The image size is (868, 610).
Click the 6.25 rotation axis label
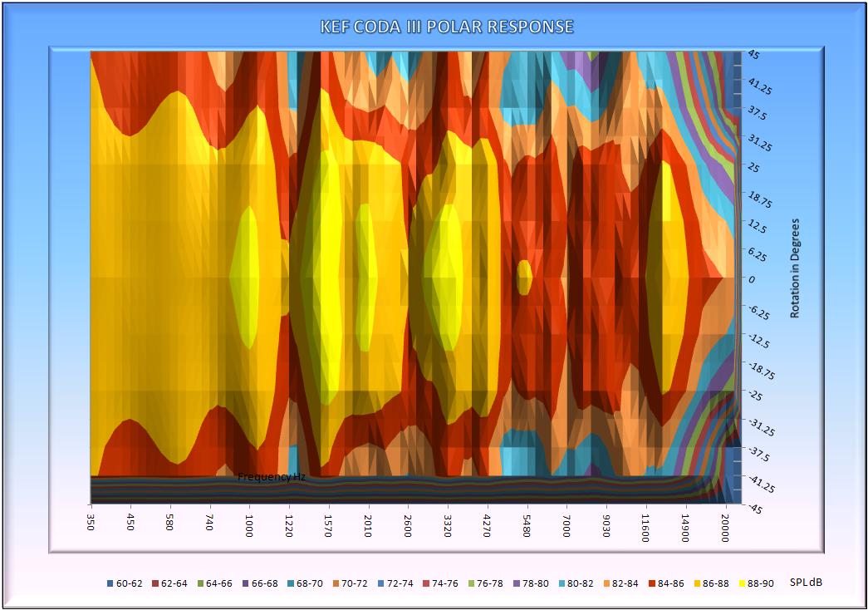click(758, 255)
